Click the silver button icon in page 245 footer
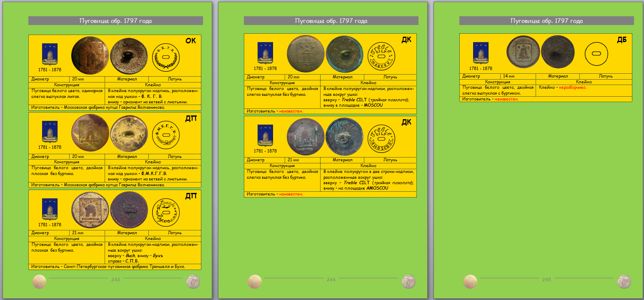 624,282
